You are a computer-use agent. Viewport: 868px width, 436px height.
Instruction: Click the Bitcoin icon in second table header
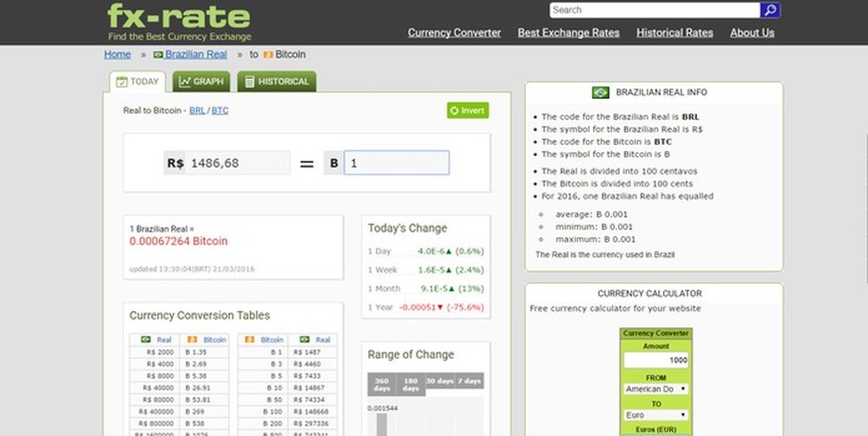(250, 340)
